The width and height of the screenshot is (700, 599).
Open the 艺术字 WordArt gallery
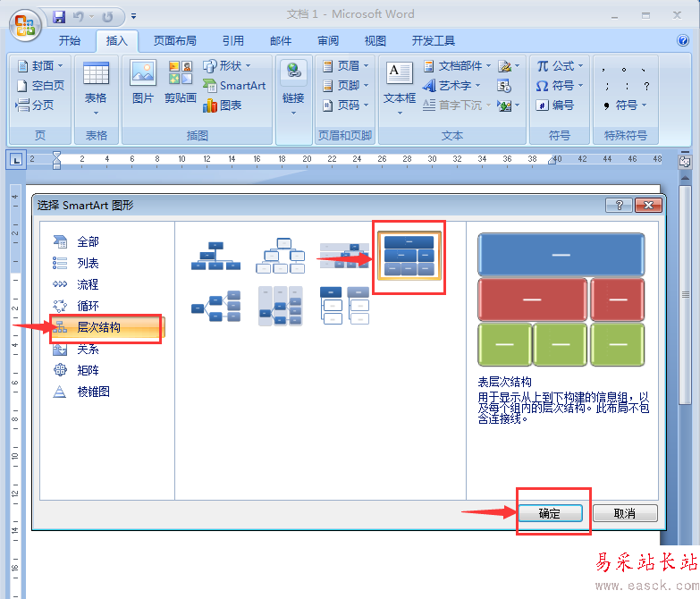(451, 85)
